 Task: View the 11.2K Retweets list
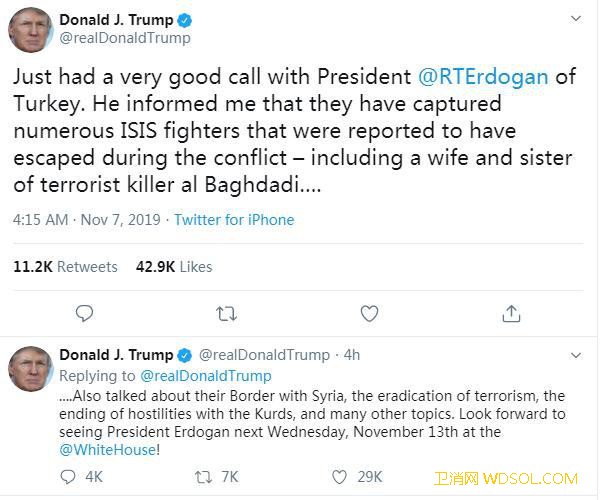[65, 267]
